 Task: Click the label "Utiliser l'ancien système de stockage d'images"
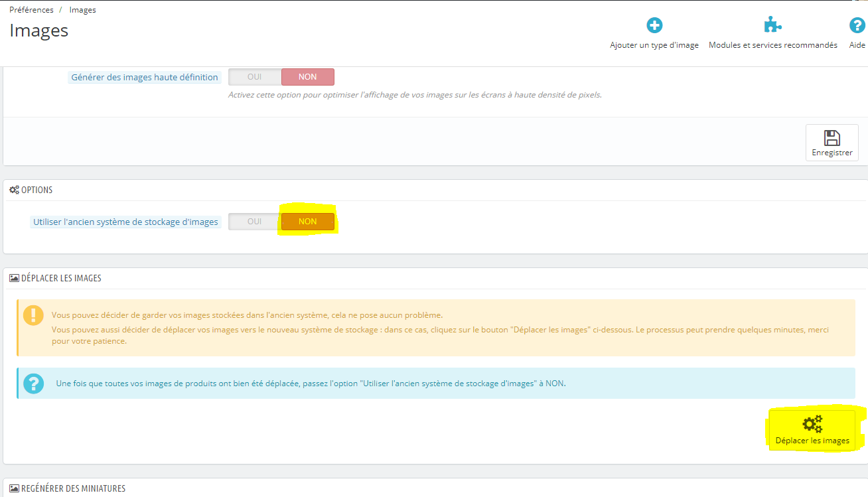click(x=125, y=222)
